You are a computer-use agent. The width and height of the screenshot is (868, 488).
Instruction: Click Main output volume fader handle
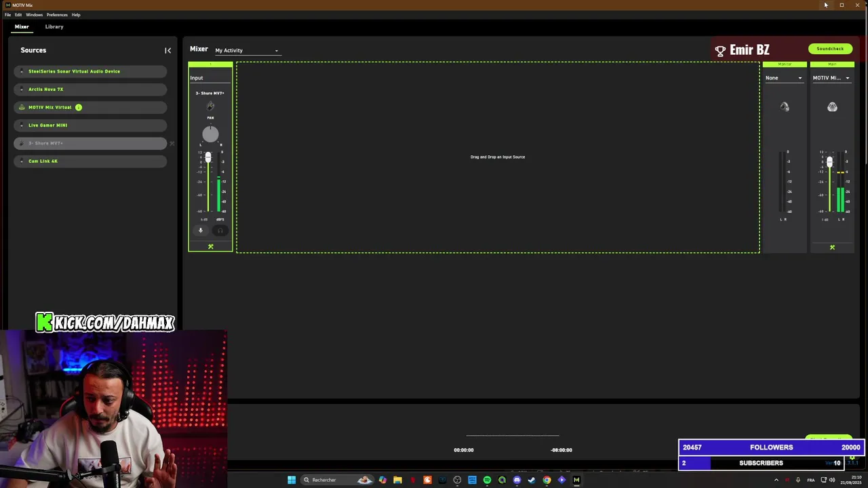(829, 162)
